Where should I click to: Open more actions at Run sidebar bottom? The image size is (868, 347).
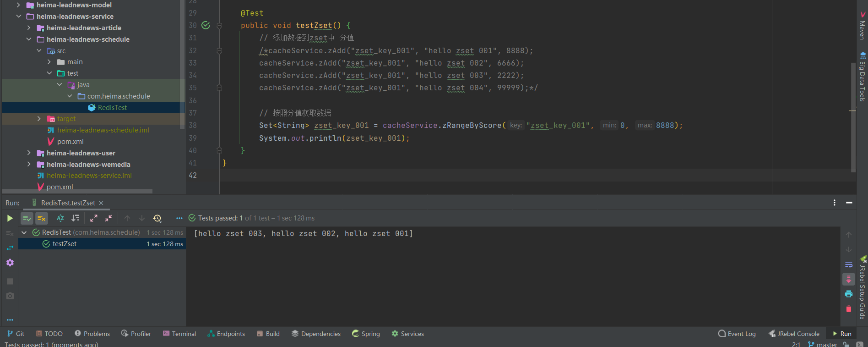coord(10,320)
